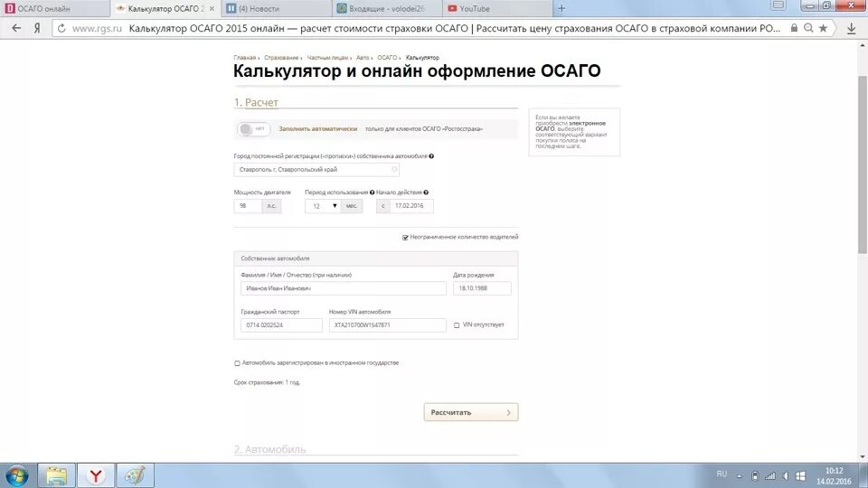Bookmark the page with the star icon

(823, 28)
